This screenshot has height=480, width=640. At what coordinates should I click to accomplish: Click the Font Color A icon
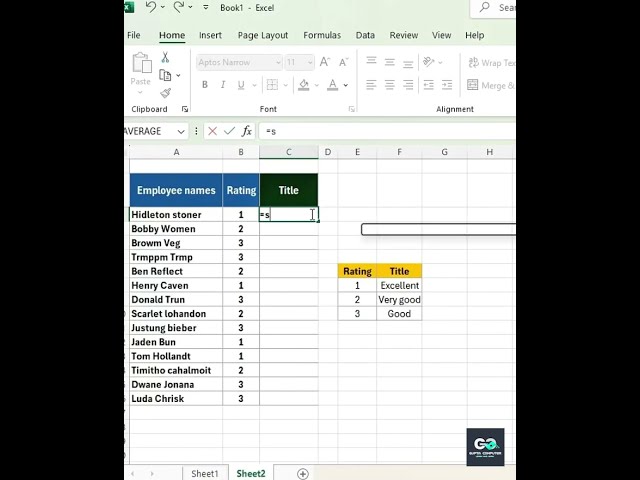pyautogui.click(x=333, y=84)
